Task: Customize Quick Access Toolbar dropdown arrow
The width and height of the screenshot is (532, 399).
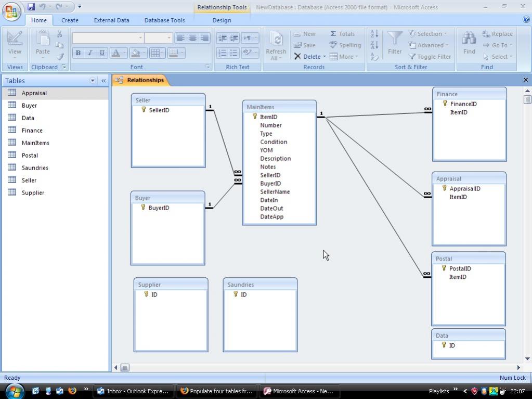Action: (x=80, y=6)
